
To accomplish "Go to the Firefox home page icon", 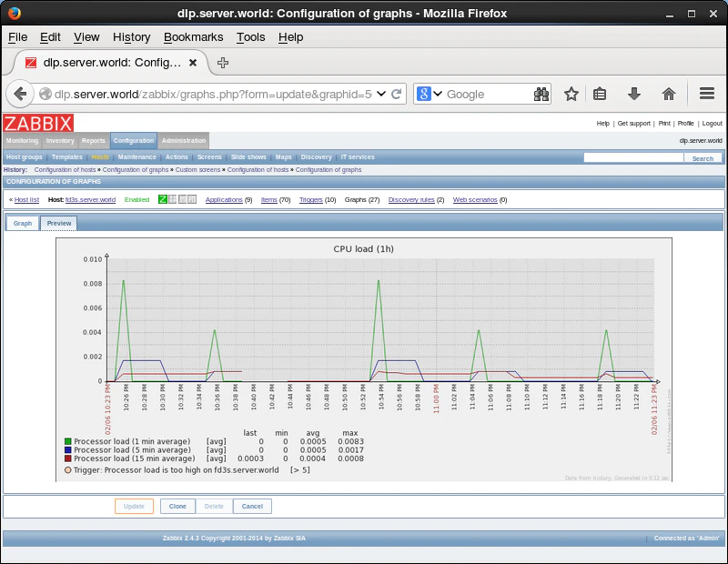I will [669, 95].
